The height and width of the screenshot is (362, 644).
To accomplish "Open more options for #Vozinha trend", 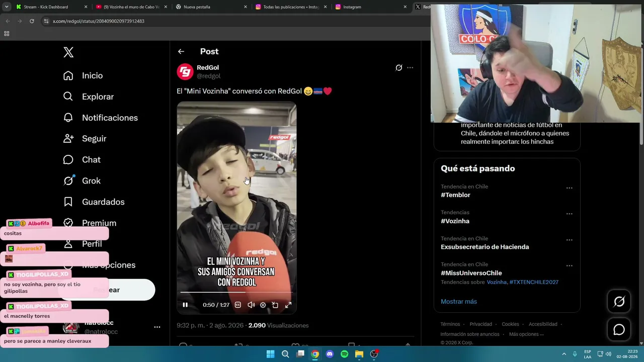I will pyautogui.click(x=569, y=214).
